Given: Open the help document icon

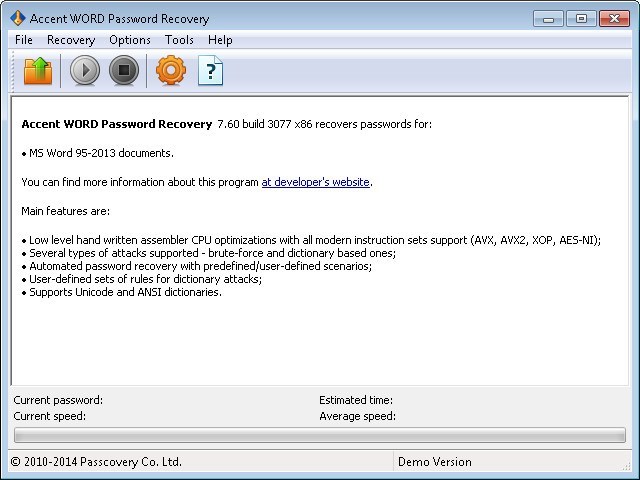Looking at the screenshot, I should click(210, 71).
